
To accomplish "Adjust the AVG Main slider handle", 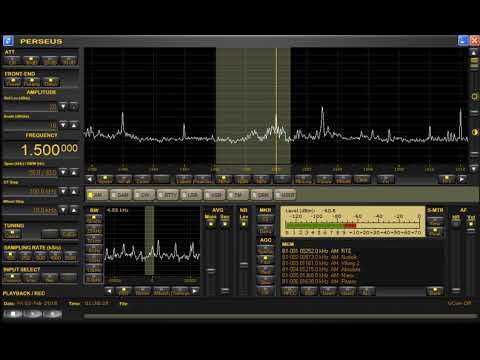I will (211, 270).
